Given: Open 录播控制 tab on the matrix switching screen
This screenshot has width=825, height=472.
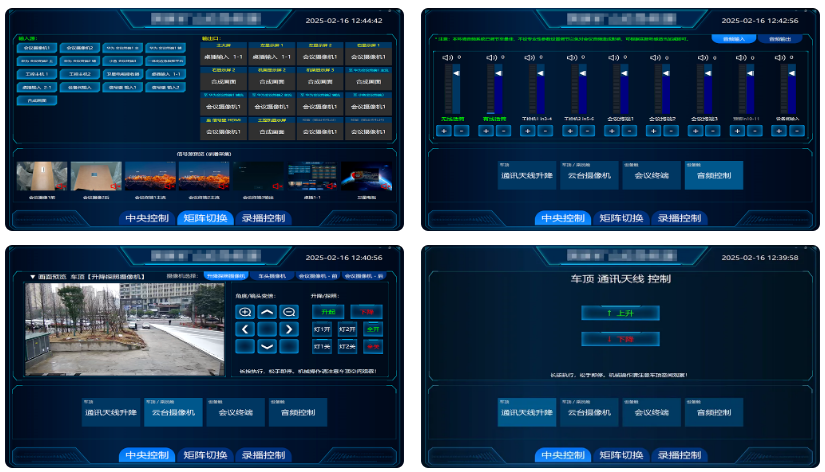Looking at the screenshot, I should [263, 218].
